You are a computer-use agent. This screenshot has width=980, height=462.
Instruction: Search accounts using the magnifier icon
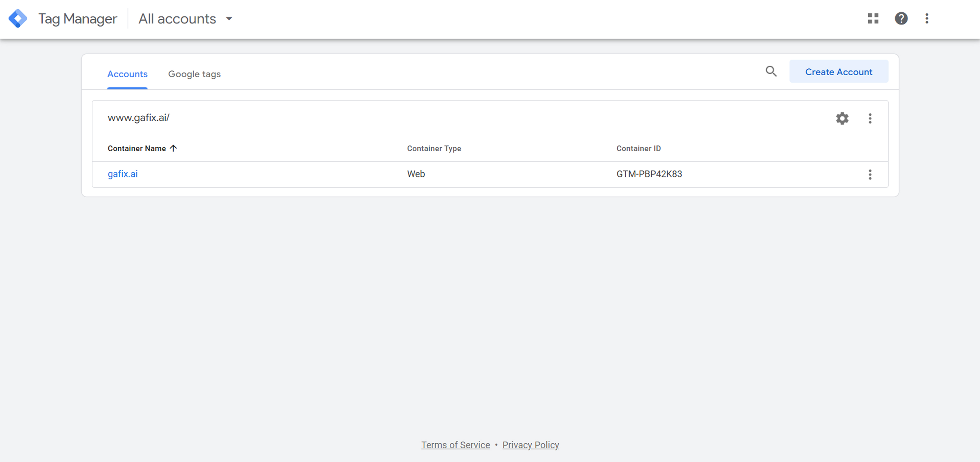tap(771, 71)
